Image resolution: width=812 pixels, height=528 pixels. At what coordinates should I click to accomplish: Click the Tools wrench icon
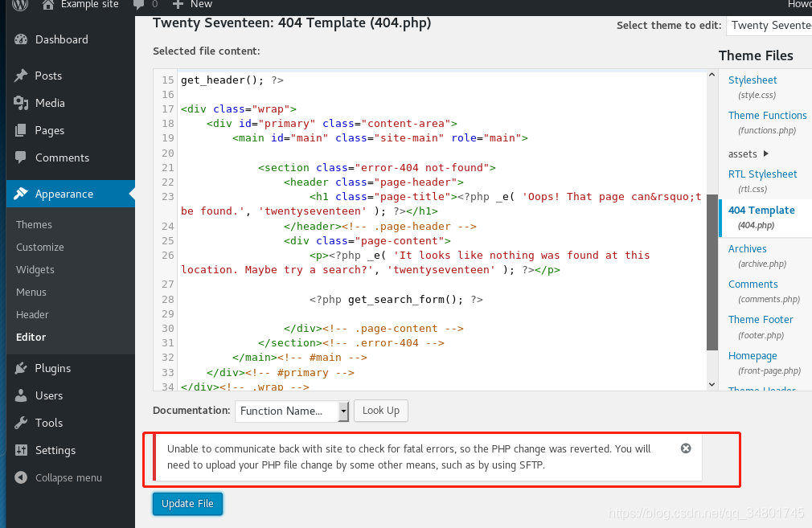coord(21,423)
